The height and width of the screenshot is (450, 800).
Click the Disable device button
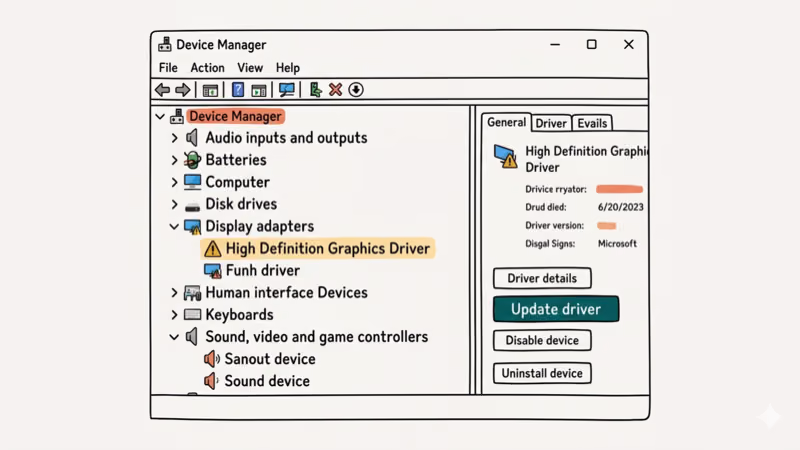coord(542,340)
